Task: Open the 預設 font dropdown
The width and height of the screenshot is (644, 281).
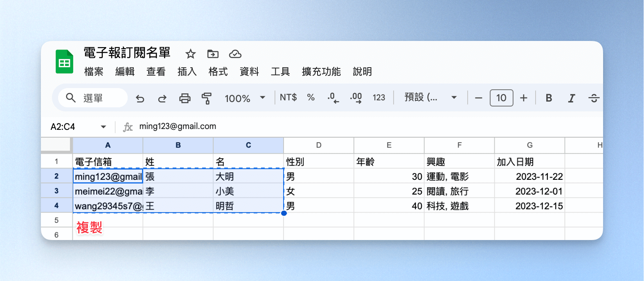Action: pos(430,97)
